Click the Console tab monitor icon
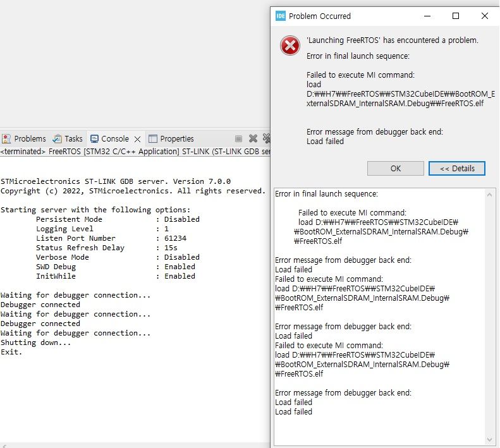This screenshot has width=500, height=448. (94, 139)
